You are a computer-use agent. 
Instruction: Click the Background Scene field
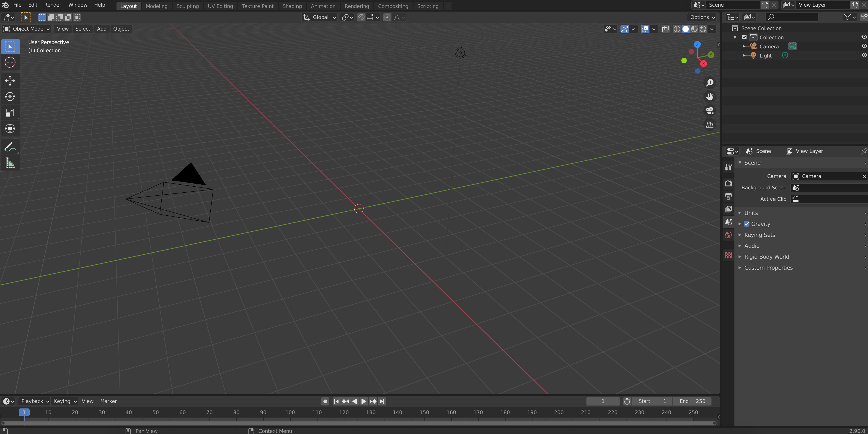[829, 188]
